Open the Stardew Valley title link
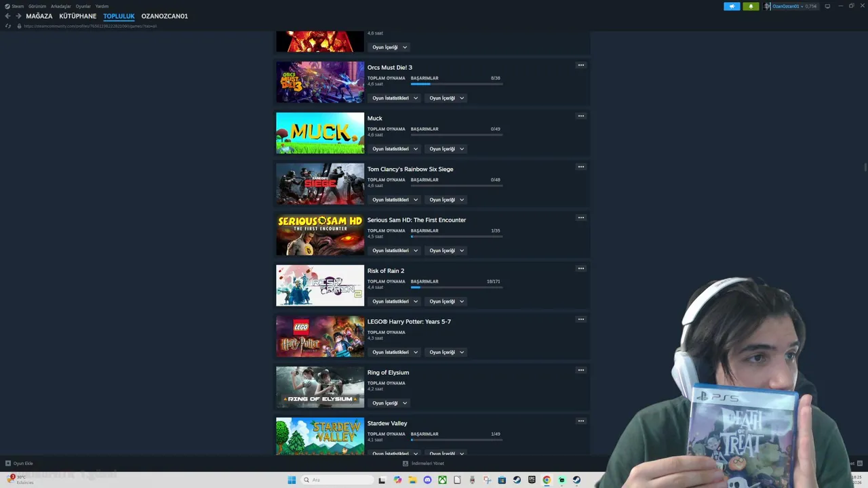The height and width of the screenshot is (488, 868). pyautogui.click(x=387, y=424)
